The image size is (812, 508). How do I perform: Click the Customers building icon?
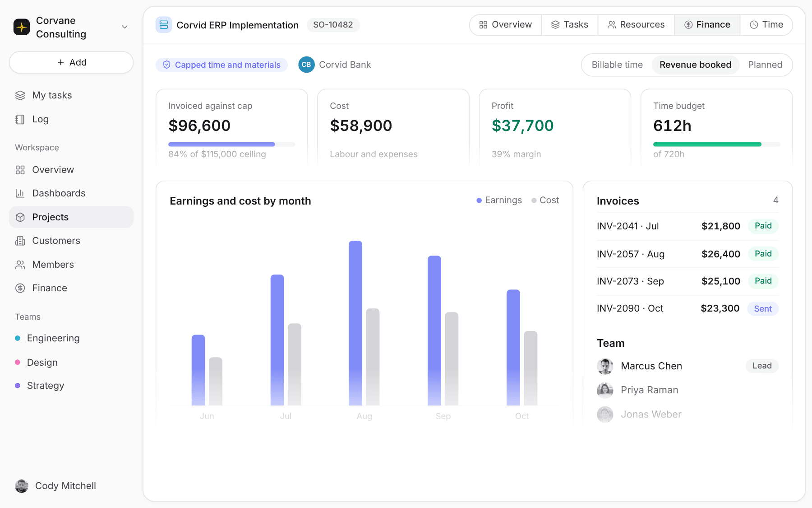tap(20, 241)
